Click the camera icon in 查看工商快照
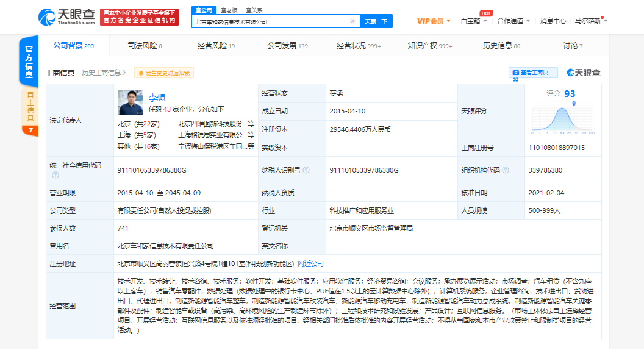The image size is (644, 349). click(x=515, y=73)
